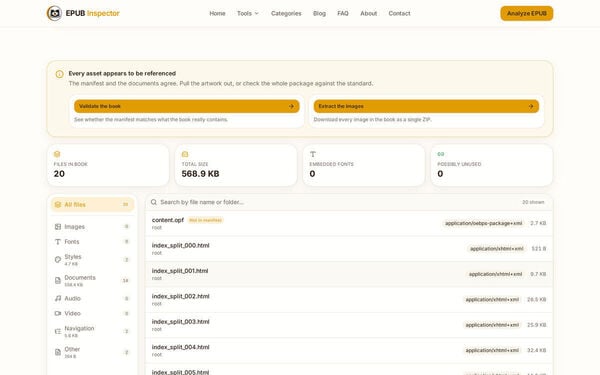The width and height of the screenshot is (600, 375).
Task: Filter by Video category
Action: 93,313
